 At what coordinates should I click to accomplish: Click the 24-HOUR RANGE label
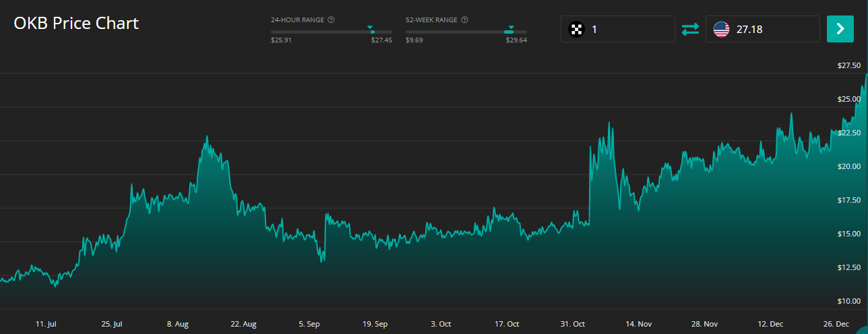click(x=297, y=20)
